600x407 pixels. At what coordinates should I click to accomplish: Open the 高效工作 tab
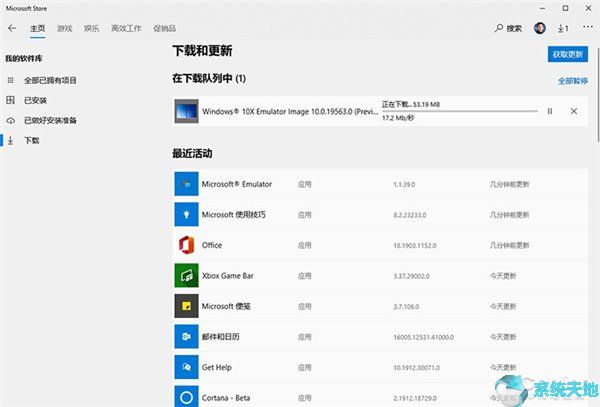pyautogui.click(x=126, y=28)
